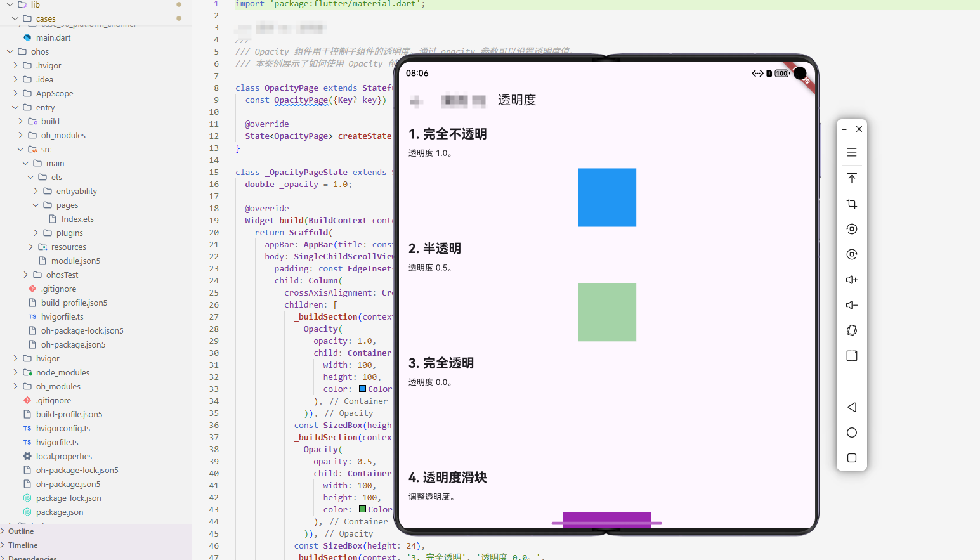Click the icon beside package.json

click(x=27, y=512)
